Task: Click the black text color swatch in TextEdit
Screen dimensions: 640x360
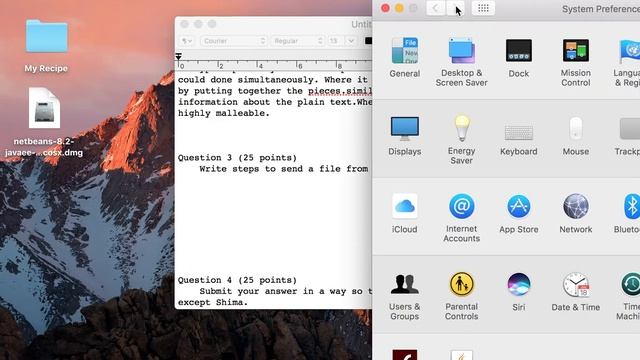Action: pos(368,41)
